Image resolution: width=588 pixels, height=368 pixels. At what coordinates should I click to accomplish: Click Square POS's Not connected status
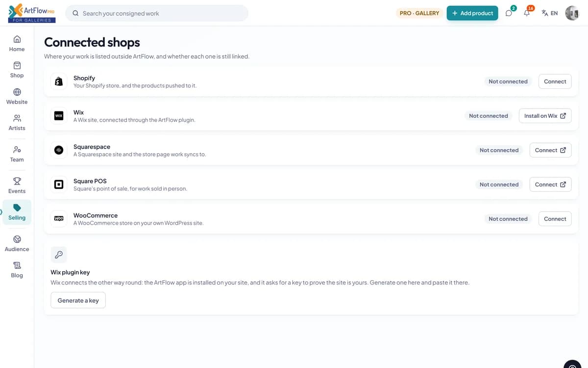(499, 184)
